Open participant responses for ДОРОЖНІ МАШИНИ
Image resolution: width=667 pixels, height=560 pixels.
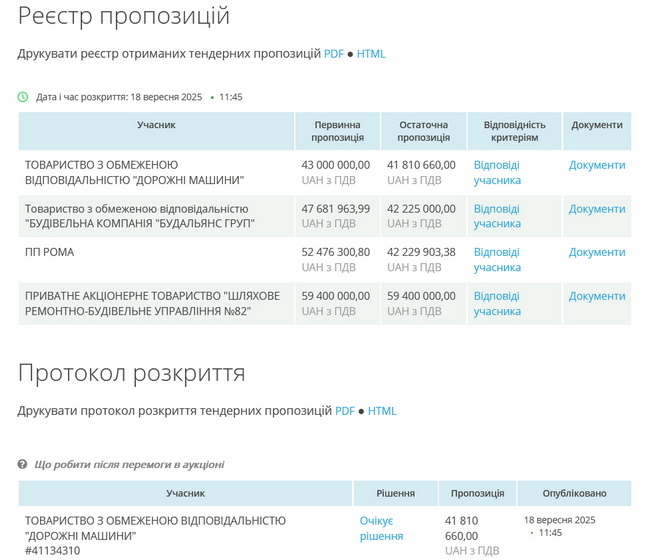pyautogui.click(x=497, y=173)
